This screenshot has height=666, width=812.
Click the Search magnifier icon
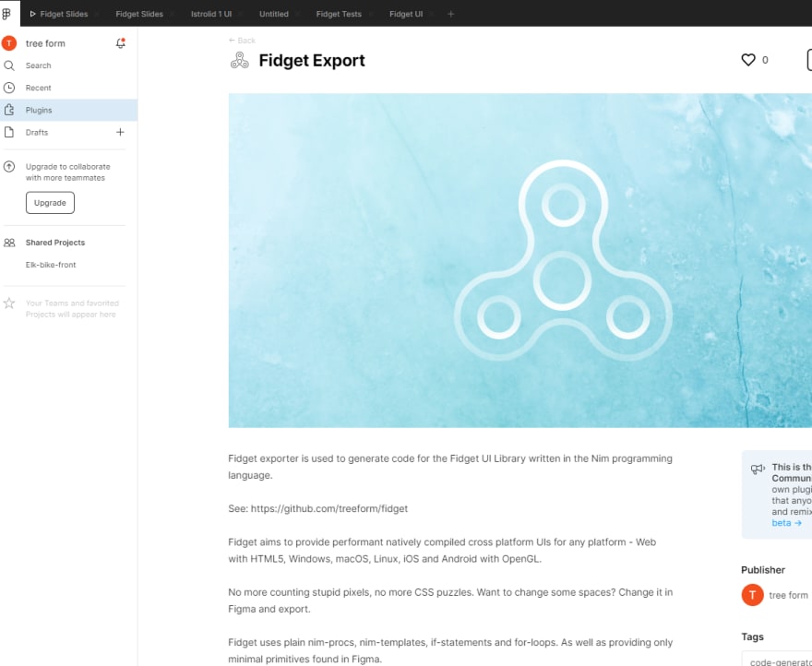(9, 65)
